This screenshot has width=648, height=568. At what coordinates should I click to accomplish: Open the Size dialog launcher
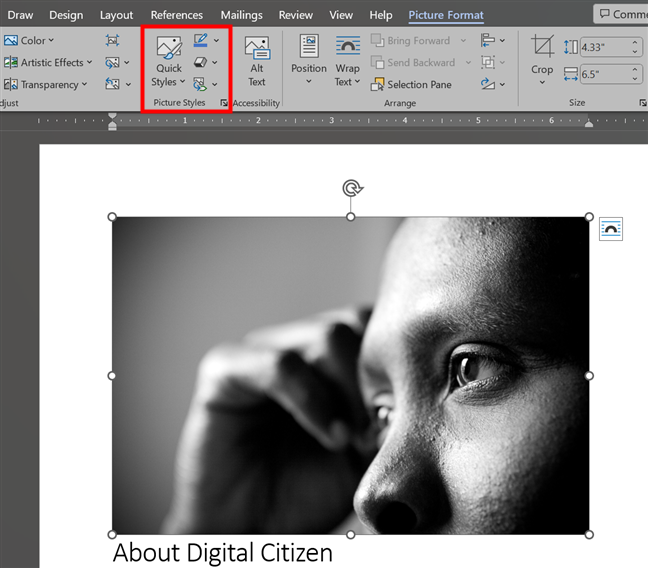[x=643, y=103]
